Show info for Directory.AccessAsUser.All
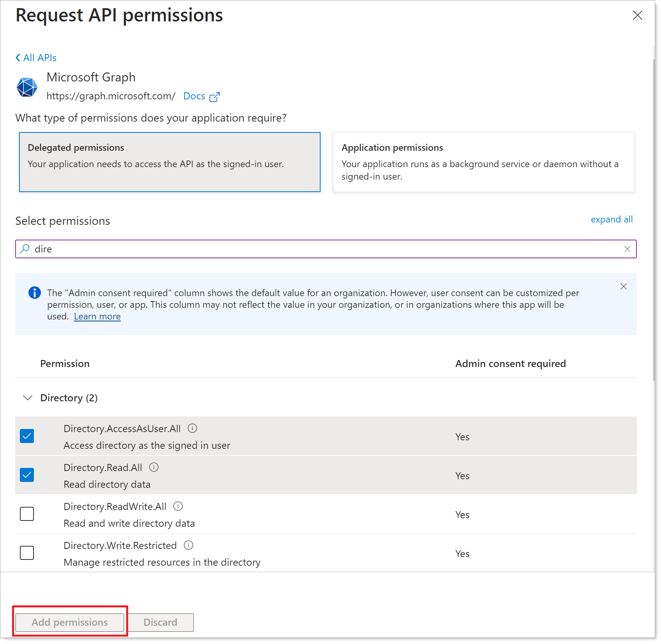 (x=192, y=428)
